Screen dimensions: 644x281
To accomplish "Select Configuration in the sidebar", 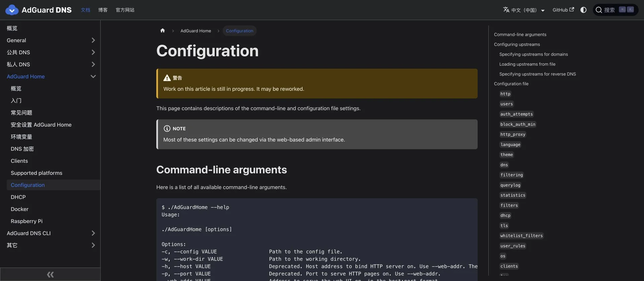I will click(54, 185).
